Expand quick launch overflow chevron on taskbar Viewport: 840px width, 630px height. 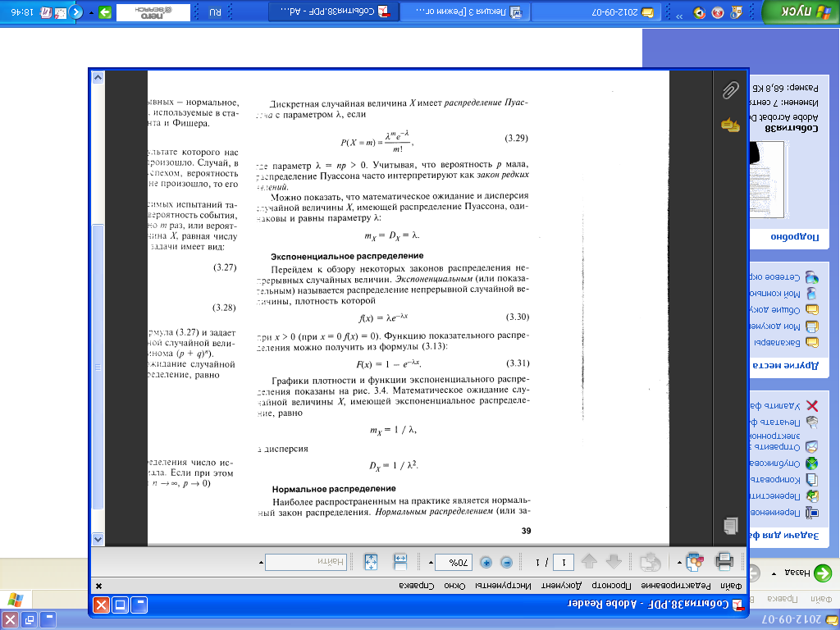pos(679,16)
